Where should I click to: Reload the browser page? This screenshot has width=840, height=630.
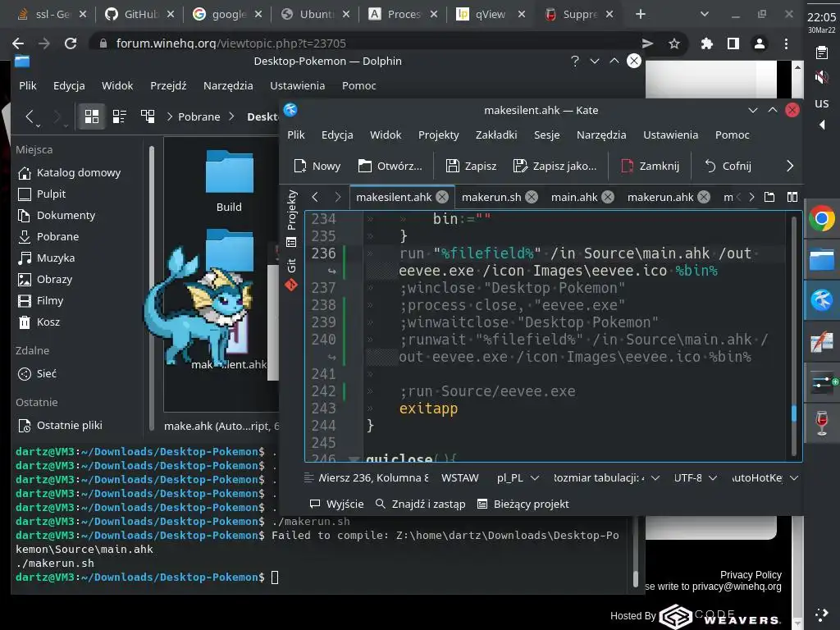pos(71,43)
